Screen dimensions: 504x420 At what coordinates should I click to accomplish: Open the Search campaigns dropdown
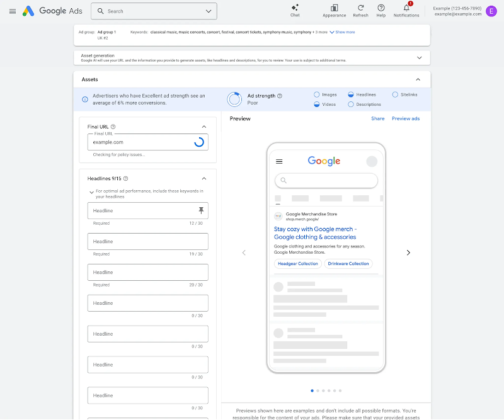(x=209, y=11)
